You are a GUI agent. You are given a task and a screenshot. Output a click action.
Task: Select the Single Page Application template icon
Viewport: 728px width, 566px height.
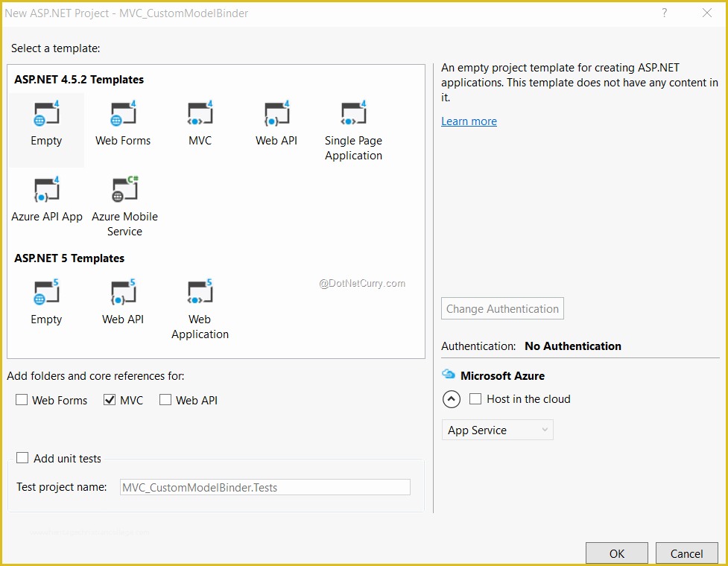pos(353,114)
